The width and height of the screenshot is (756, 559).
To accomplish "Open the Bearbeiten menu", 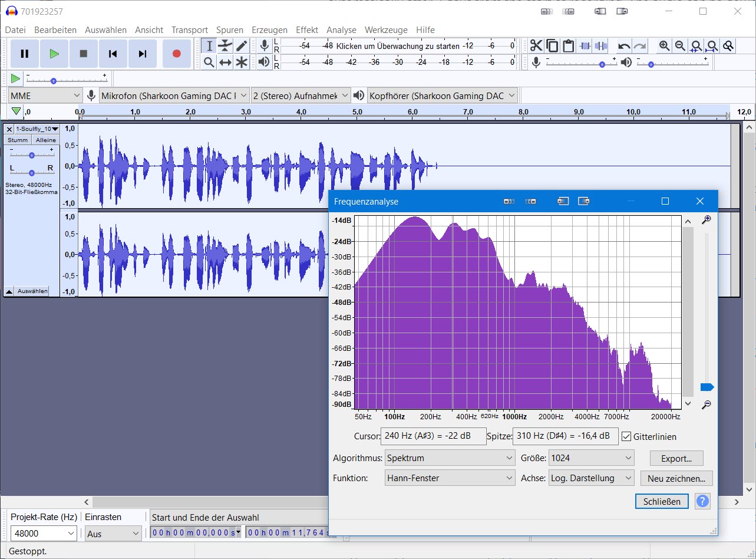I will click(55, 29).
